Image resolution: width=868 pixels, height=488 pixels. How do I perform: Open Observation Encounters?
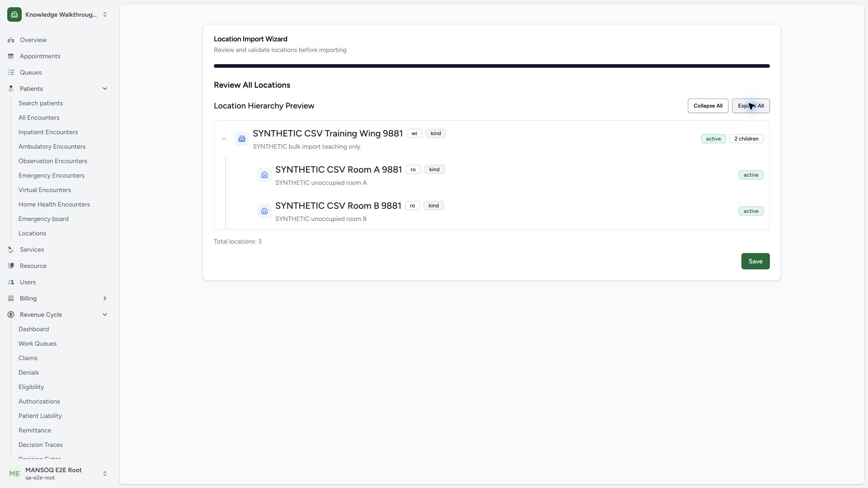pos(53,161)
